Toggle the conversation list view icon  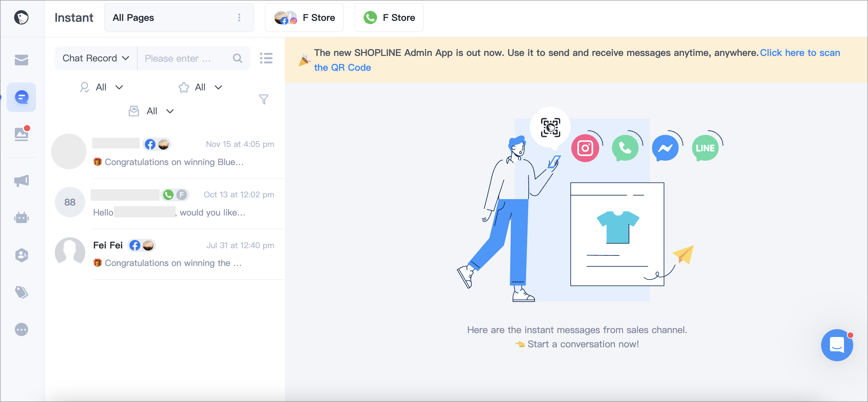tap(266, 58)
